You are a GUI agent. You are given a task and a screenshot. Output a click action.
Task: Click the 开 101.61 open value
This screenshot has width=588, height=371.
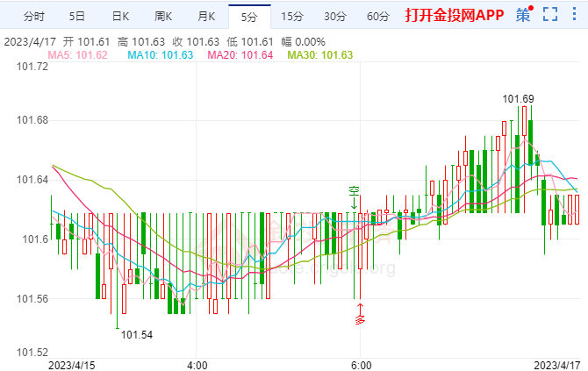point(86,41)
